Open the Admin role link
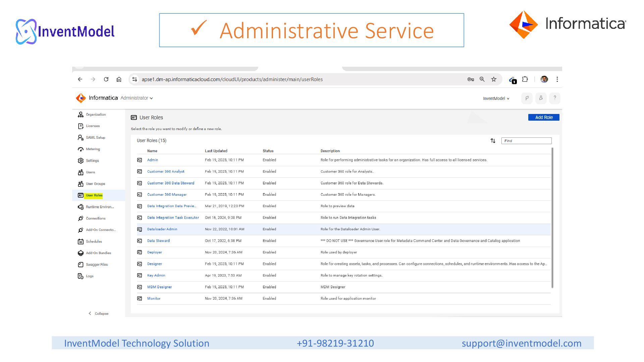 (153, 160)
